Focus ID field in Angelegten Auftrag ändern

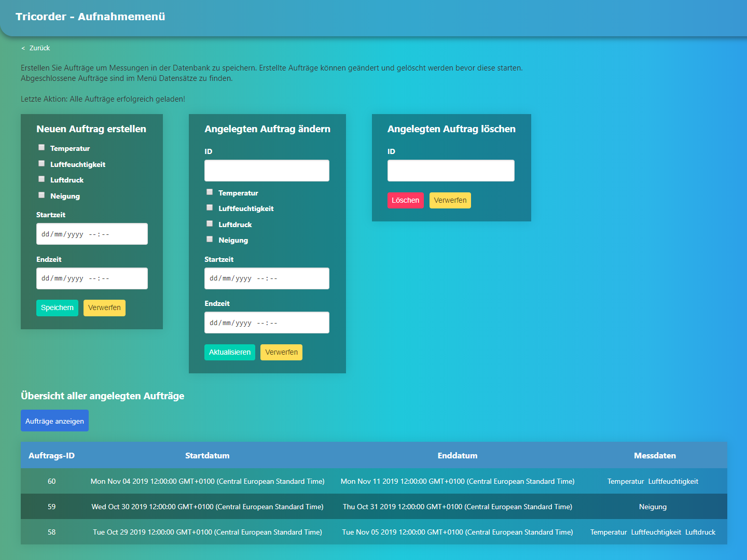point(267,171)
